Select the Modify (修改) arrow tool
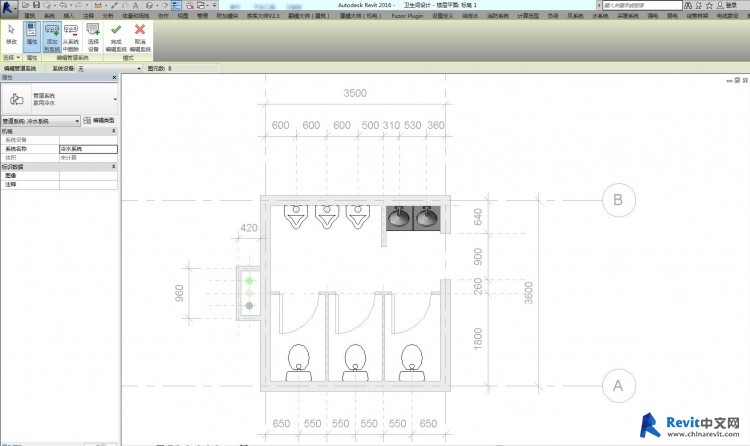 [x=11, y=33]
